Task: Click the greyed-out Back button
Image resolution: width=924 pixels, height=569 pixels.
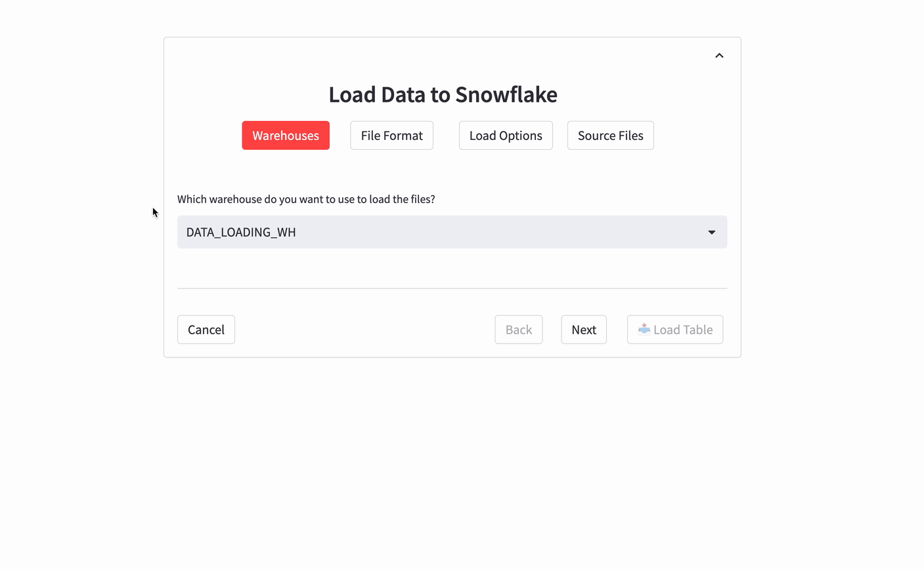Action: click(x=518, y=329)
